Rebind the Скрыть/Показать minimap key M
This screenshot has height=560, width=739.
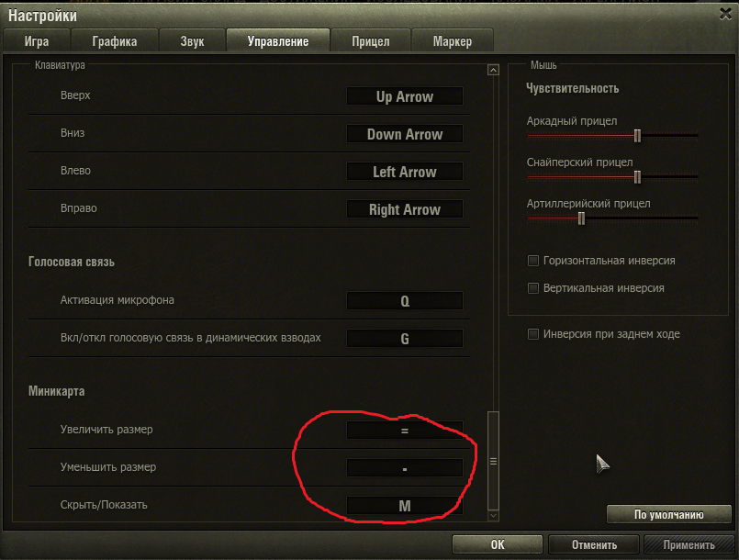click(404, 506)
